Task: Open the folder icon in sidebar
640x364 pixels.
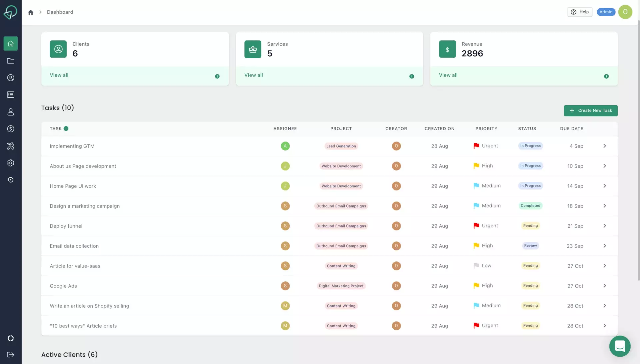Action: 11,61
